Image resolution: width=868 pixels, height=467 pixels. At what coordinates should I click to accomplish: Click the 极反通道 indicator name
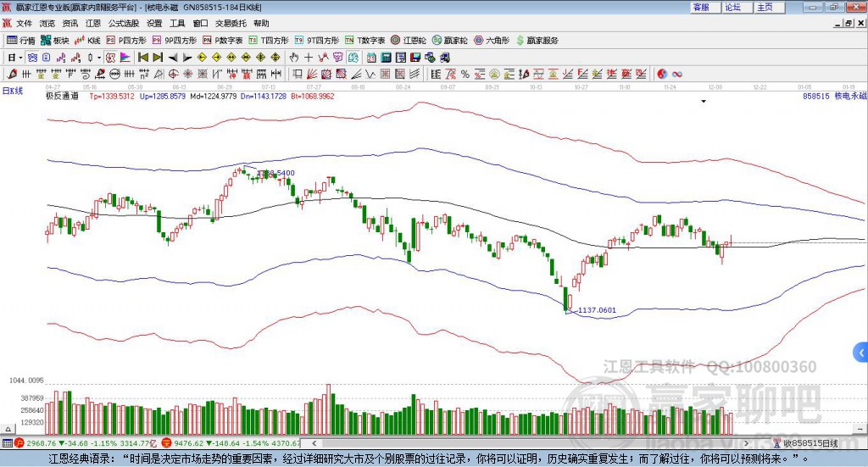[62, 96]
